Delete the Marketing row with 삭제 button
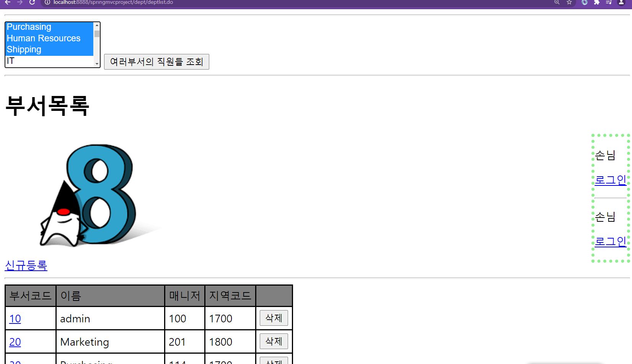 pos(274,341)
